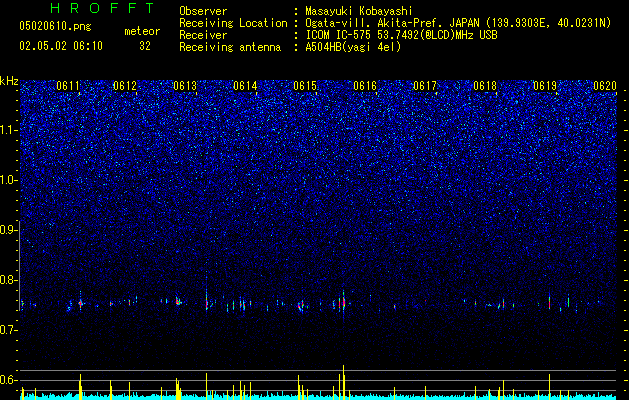Click the 0612 time marker

click(x=125, y=86)
